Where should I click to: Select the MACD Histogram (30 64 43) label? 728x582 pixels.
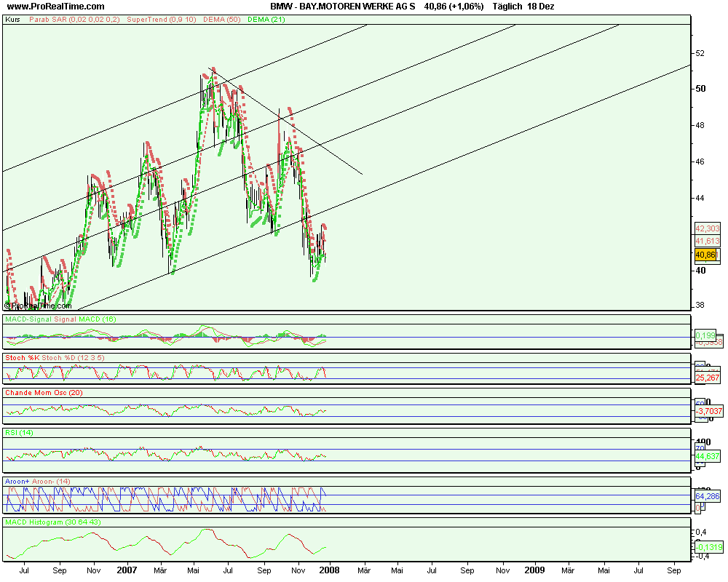53,522
